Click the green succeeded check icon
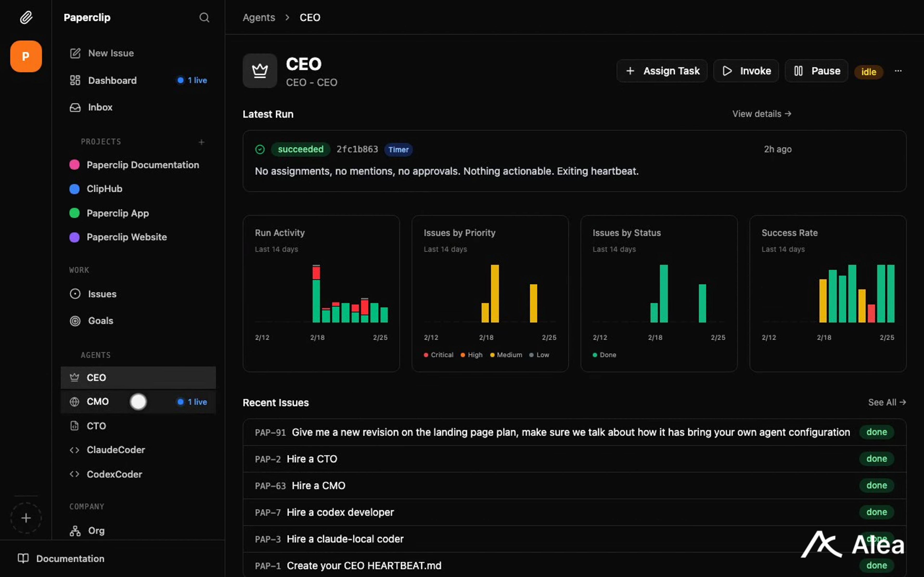 point(260,150)
